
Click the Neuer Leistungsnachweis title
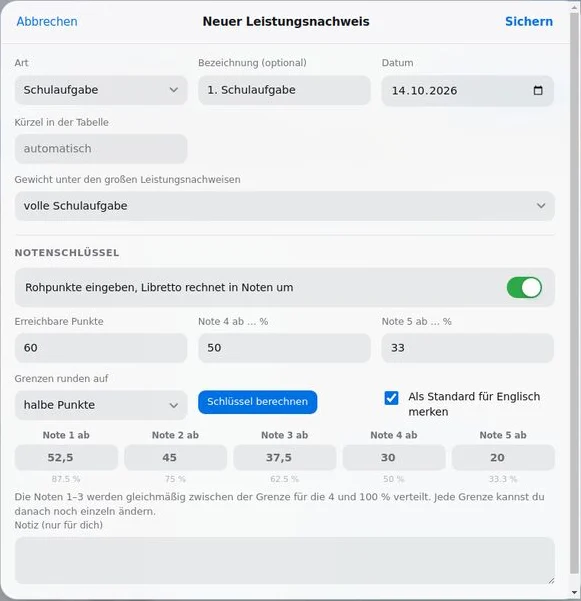point(286,21)
